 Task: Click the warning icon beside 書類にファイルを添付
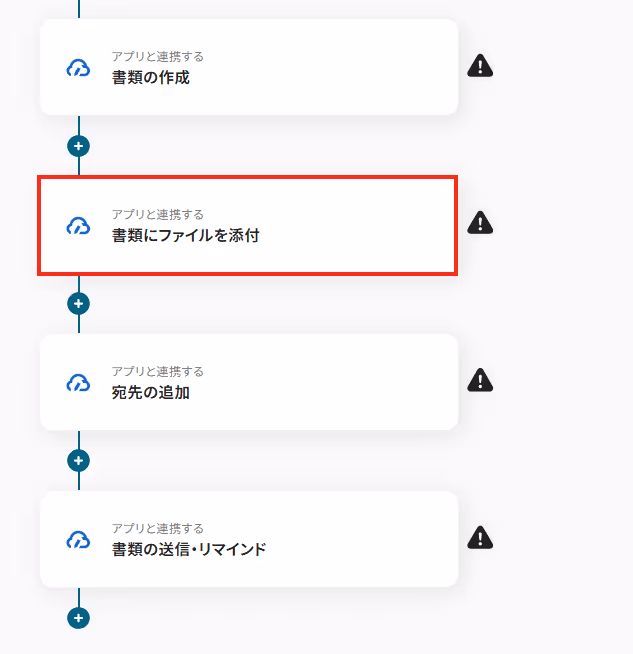480,223
